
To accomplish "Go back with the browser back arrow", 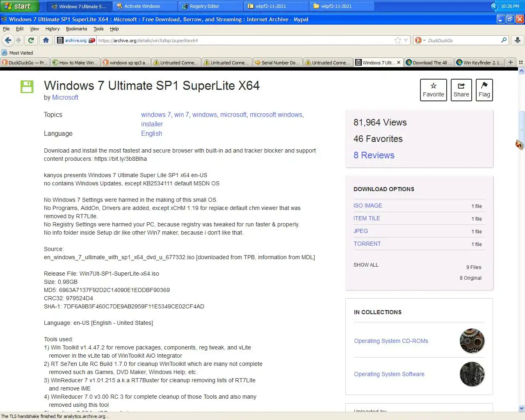I will (8, 40).
